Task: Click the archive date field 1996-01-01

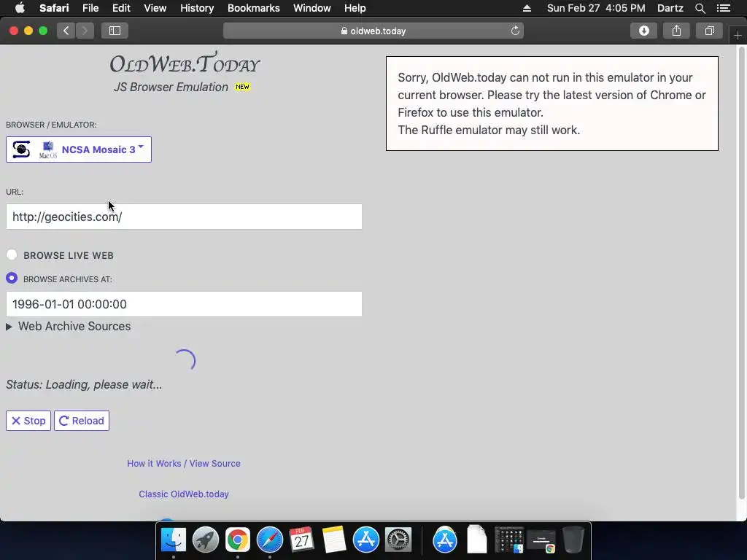Action: click(184, 304)
